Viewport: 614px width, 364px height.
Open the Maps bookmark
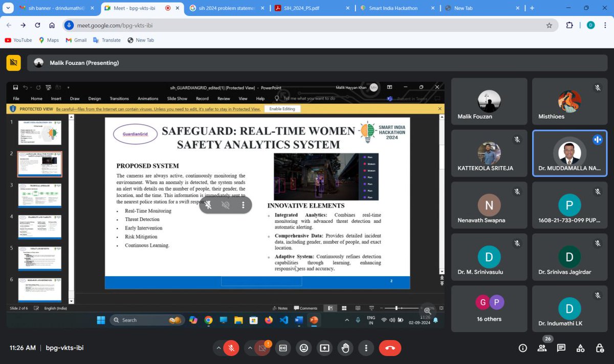[49, 40]
